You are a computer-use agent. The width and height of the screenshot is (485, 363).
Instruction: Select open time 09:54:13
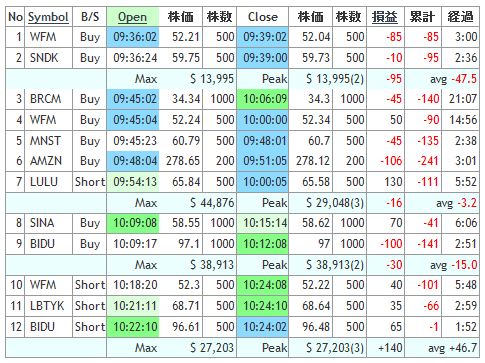pyautogui.click(x=135, y=182)
